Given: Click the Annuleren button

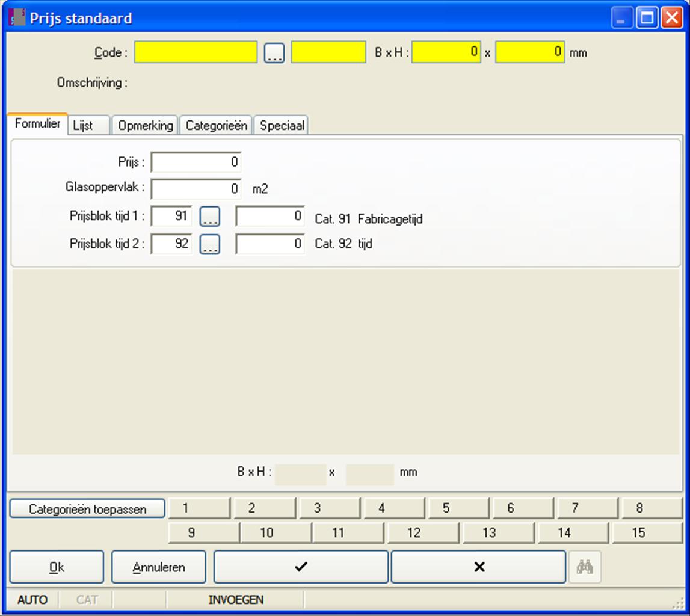Looking at the screenshot, I should pos(159,567).
